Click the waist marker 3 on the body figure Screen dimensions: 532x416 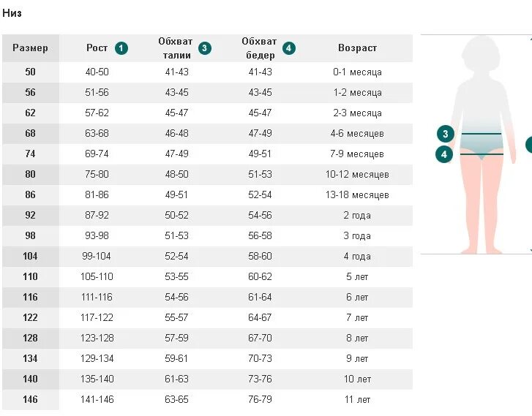tap(446, 134)
